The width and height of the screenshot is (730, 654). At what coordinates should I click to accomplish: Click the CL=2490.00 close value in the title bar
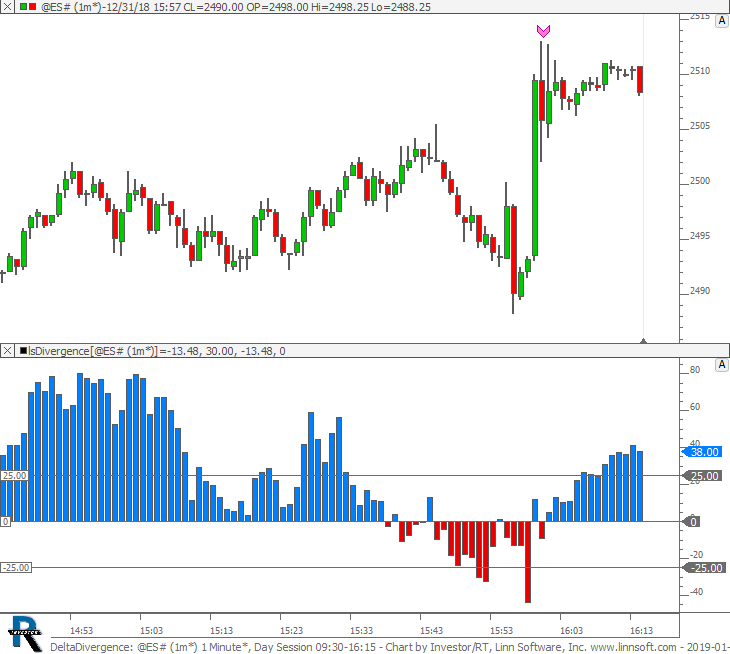(x=213, y=7)
